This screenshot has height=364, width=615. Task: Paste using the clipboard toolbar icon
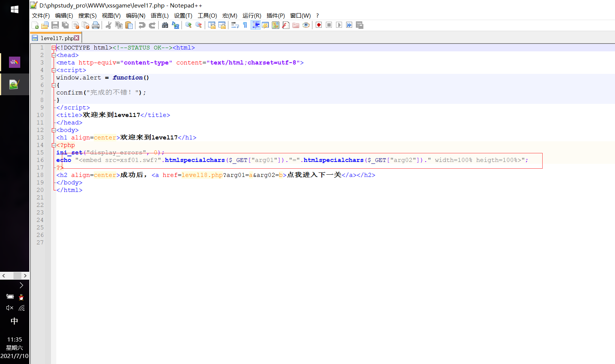click(x=129, y=25)
